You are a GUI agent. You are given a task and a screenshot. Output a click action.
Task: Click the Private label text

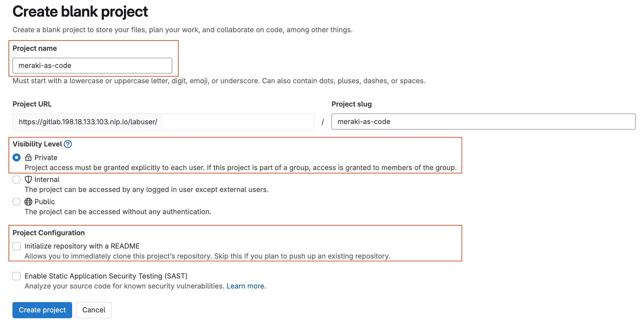[45, 157]
